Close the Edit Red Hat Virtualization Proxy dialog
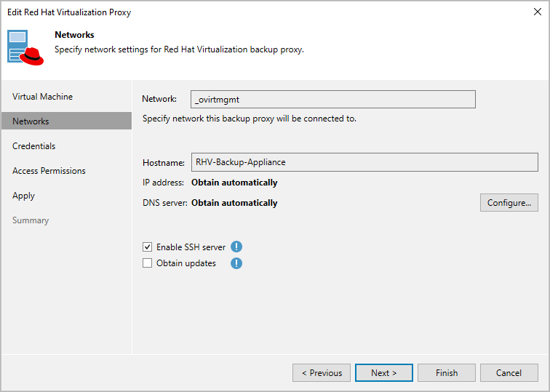Viewport: 550px width, 392px height. click(538, 12)
